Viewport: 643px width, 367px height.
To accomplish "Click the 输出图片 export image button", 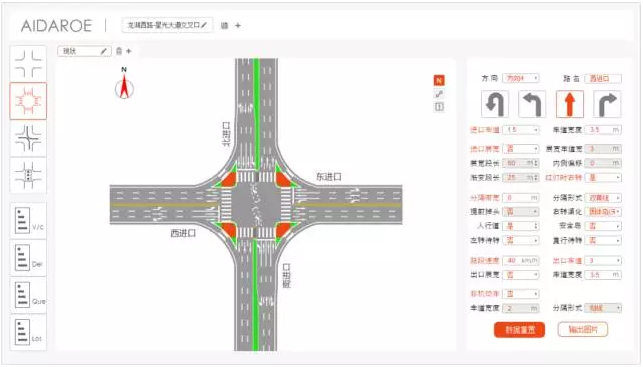I will (583, 329).
